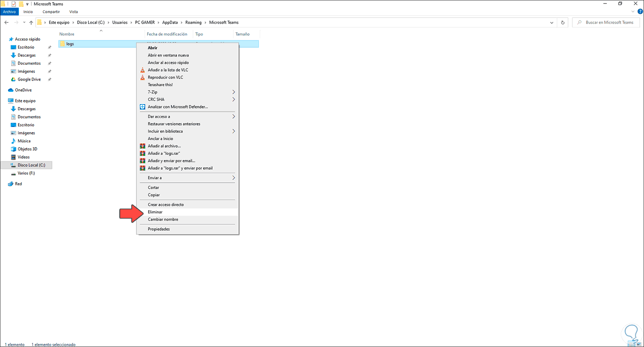This screenshot has width=644, height=347.
Task: Click Roaming in the address bar path
Action: point(193,22)
